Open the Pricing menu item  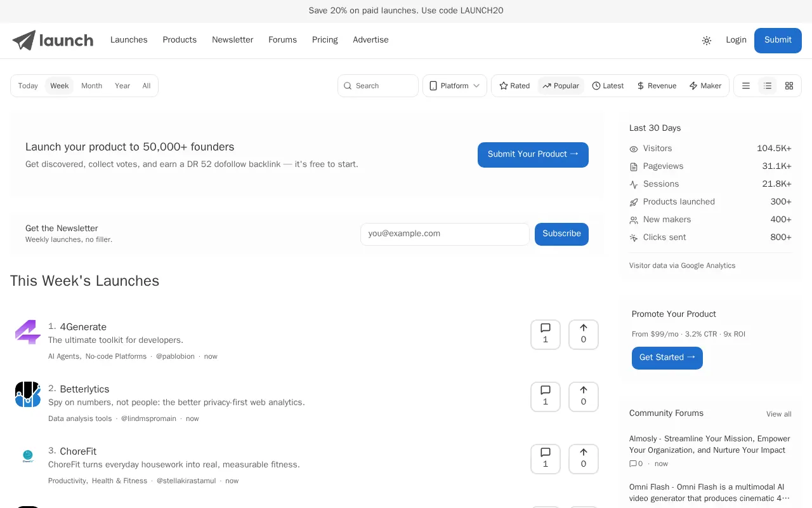[x=325, y=40]
